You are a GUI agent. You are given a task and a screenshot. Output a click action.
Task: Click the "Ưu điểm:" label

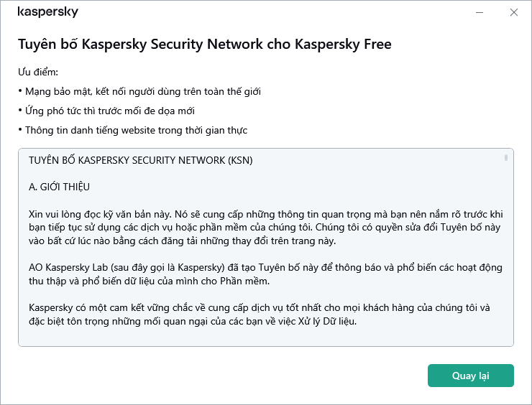[x=38, y=73]
